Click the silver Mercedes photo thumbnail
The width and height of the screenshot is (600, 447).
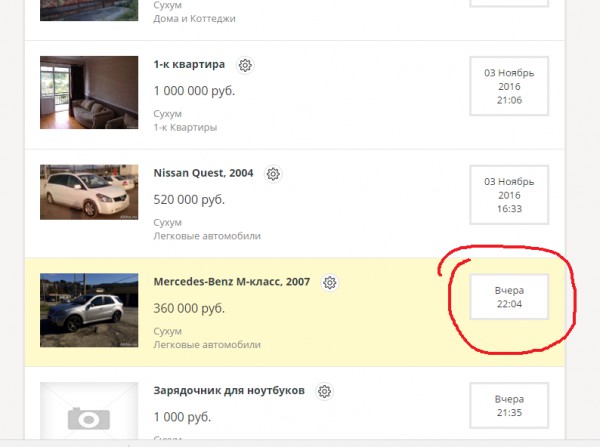(89, 310)
